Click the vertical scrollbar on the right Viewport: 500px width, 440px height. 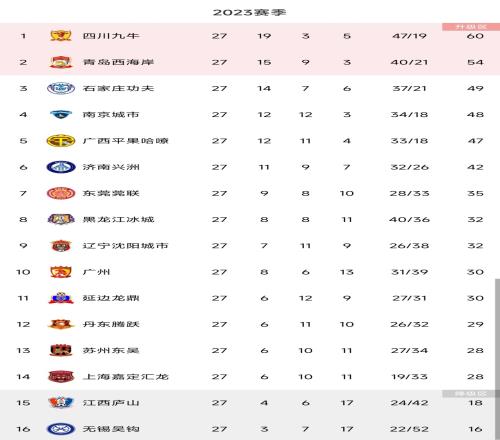(x=497, y=359)
